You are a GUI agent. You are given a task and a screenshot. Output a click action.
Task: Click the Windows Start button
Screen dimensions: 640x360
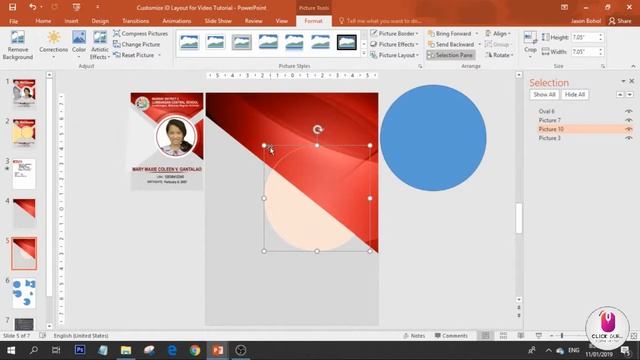[x=11, y=350]
